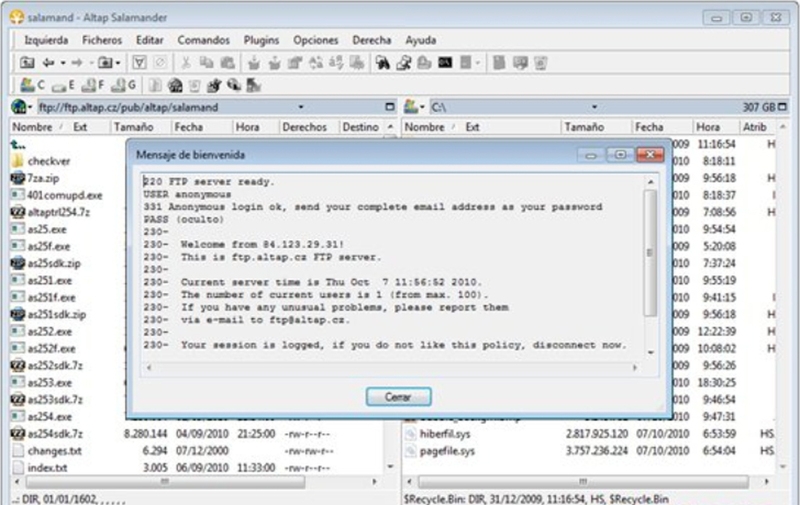Click the Cut scissors icon
The image size is (800, 505).
(x=186, y=63)
